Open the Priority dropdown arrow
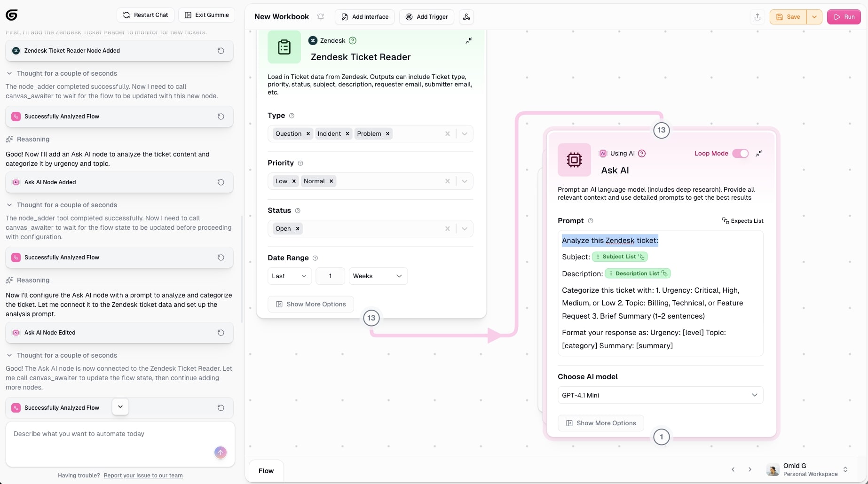Image resolution: width=868 pixels, height=484 pixels. pyautogui.click(x=465, y=181)
